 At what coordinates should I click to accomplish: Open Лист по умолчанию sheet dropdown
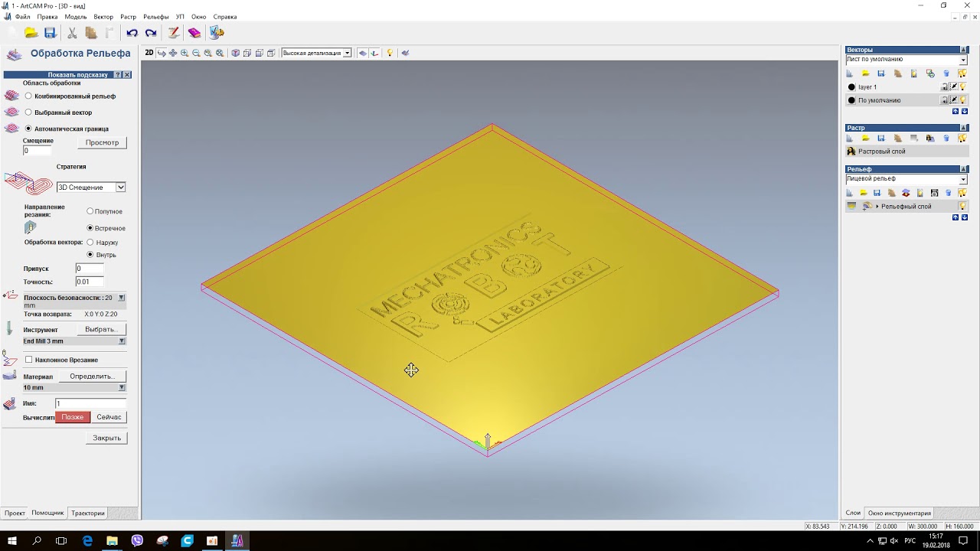tap(963, 60)
